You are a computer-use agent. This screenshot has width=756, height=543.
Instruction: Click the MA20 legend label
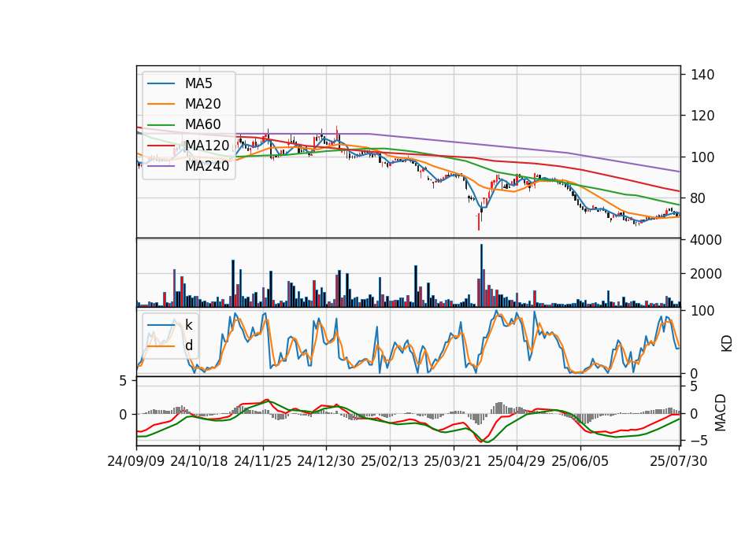(x=202, y=104)
